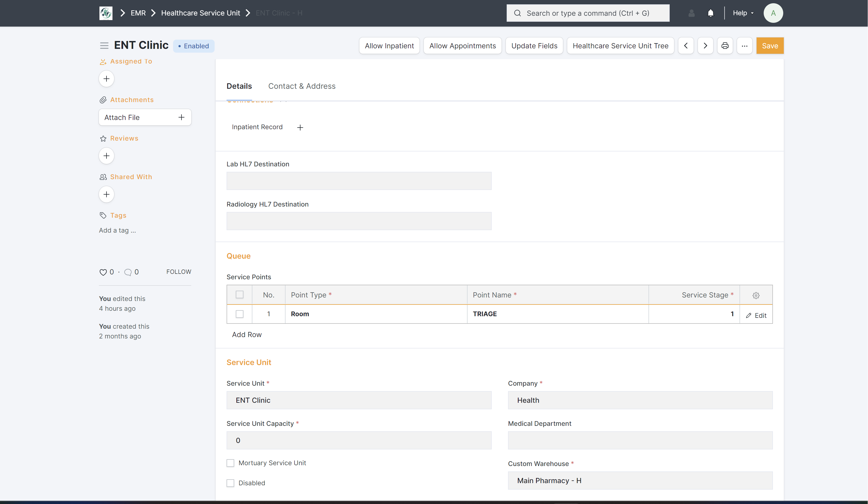Click the Enabled status badge

point(194,46)
